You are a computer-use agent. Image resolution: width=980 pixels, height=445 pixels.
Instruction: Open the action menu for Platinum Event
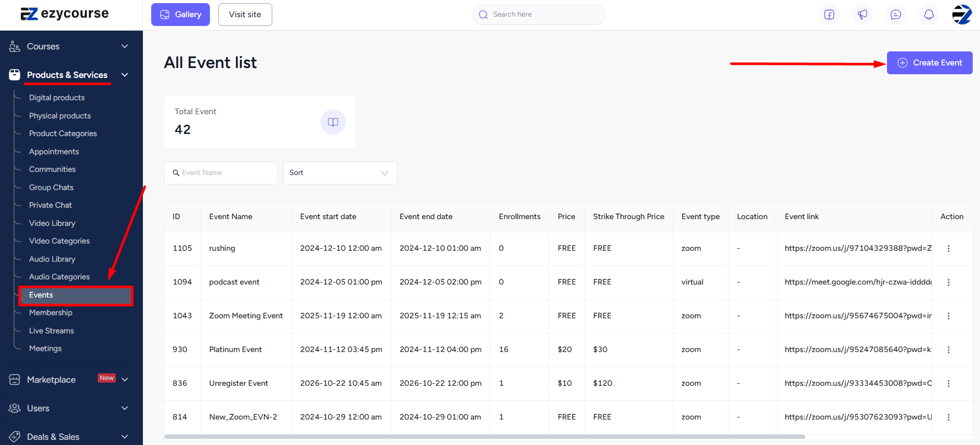click(948, 349)
